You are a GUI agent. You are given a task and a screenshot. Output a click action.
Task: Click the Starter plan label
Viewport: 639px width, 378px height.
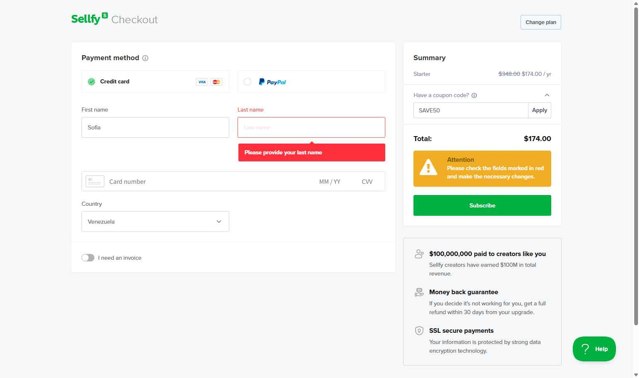click(421, 74)
